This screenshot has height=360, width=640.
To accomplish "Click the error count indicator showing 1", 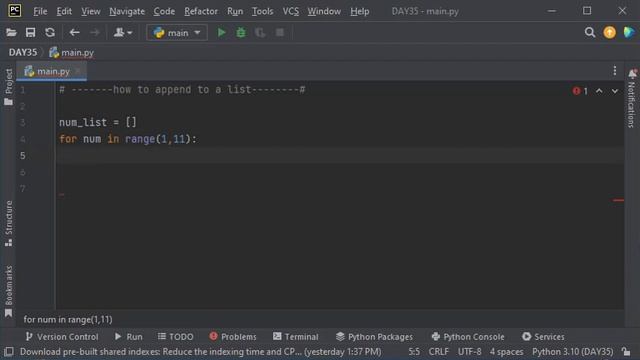I will click(x=580, y=91).
